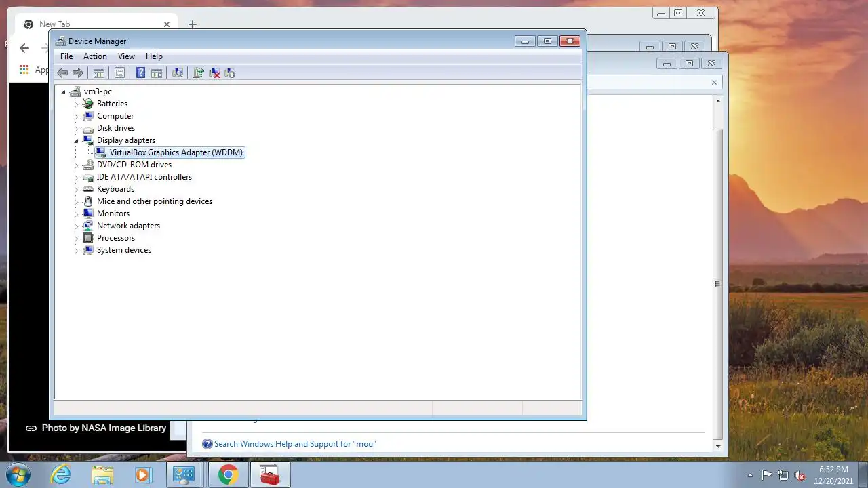This screenshot has width=868, height=488.
Task: Click the vertical scrollbar thumb in rear window
Action: pos(718,283)
